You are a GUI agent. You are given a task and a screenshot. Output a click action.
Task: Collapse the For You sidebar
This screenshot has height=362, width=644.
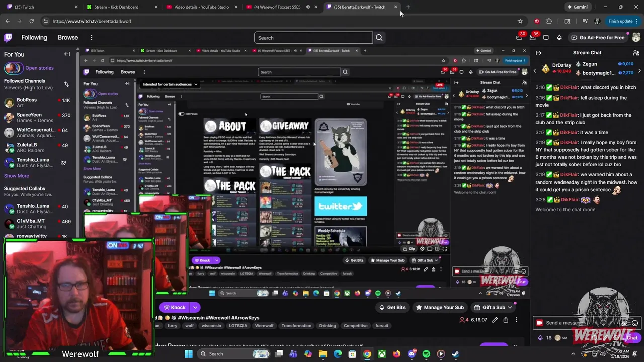pos(67,54)
